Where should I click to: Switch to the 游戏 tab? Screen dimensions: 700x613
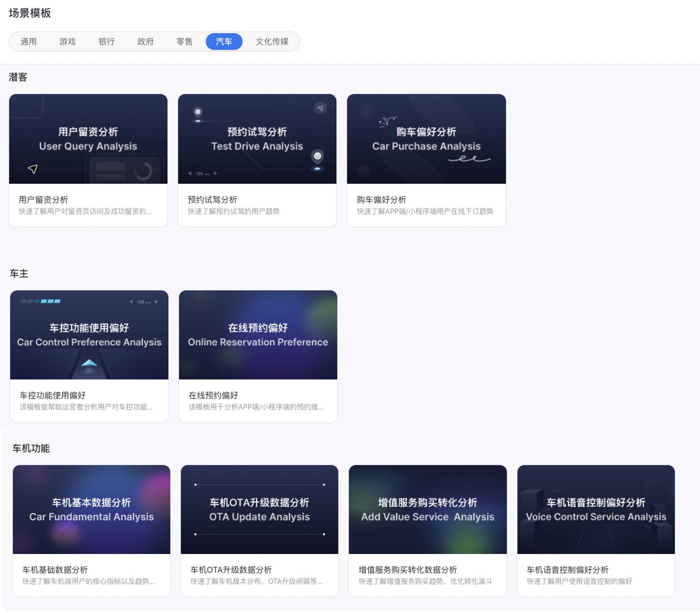67,42
